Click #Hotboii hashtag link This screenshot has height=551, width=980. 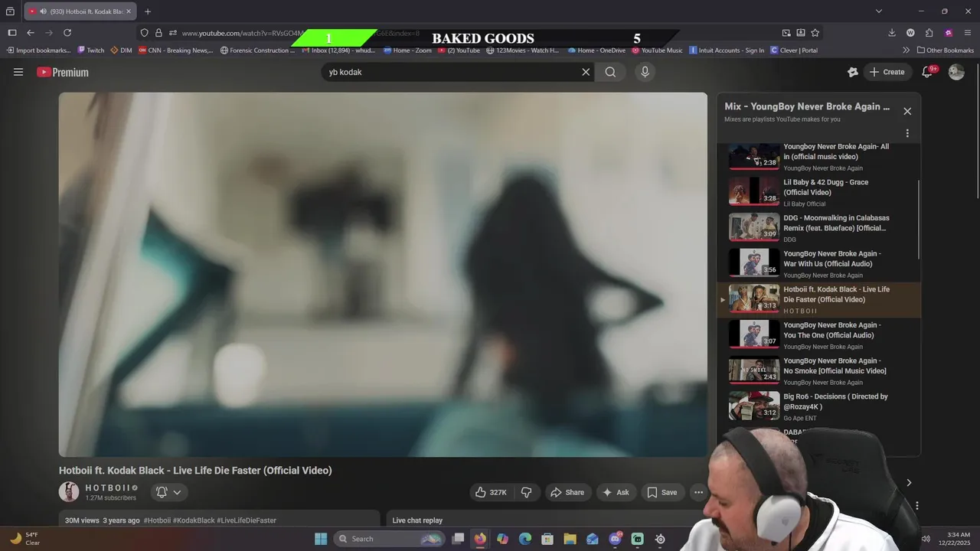point(157,520)
